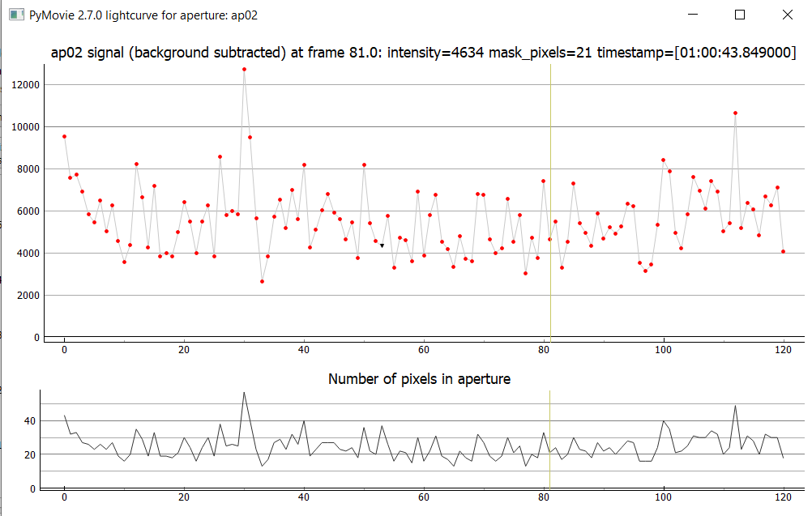The height and width of the screenshot is (516, 812).
Task: Click the yellow vertical line in pixel-count plot
Action: coord(550,437)
